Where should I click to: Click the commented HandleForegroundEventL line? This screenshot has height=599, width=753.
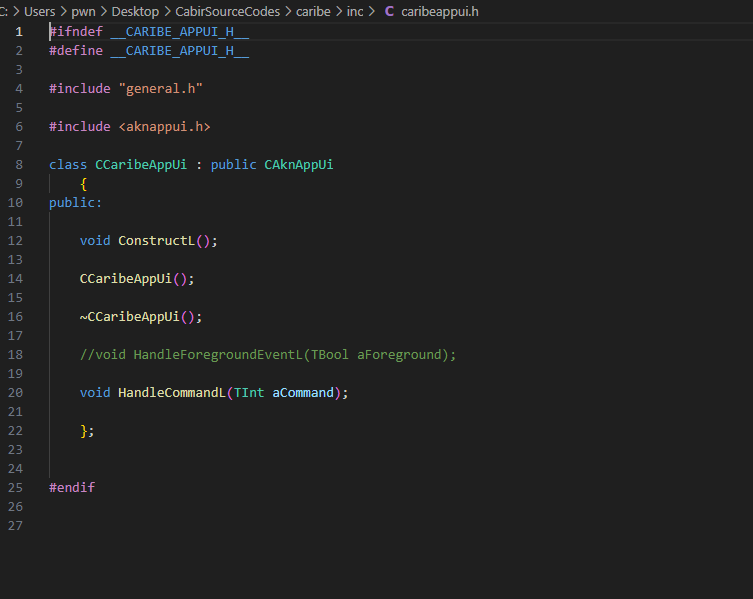pos(268,355)
